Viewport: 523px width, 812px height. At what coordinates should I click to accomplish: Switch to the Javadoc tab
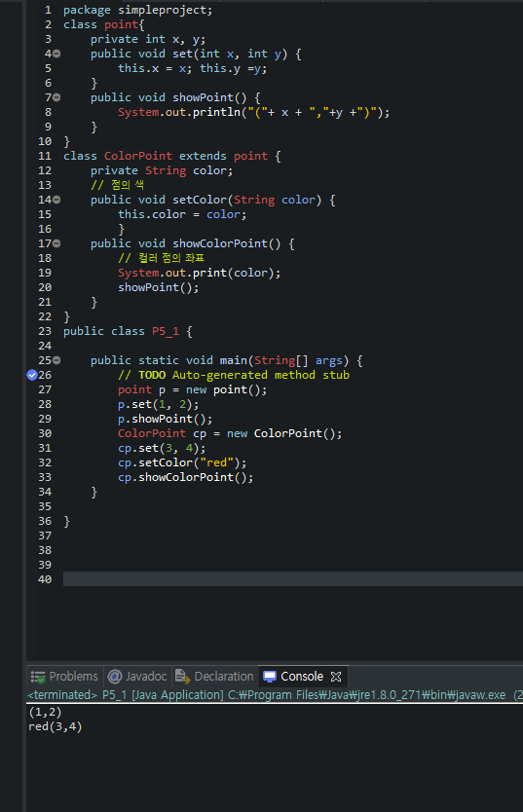[x=137, y=677]
